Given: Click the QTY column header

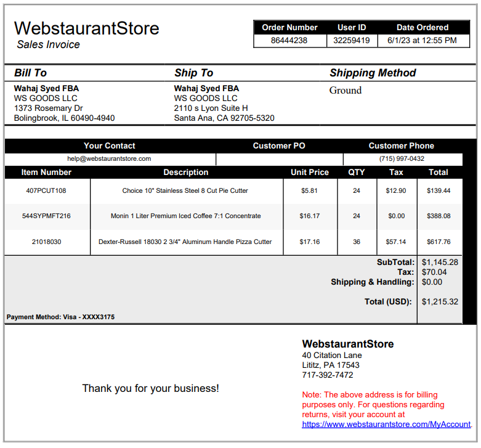Looking at the screenshot, I should (357, 173).
